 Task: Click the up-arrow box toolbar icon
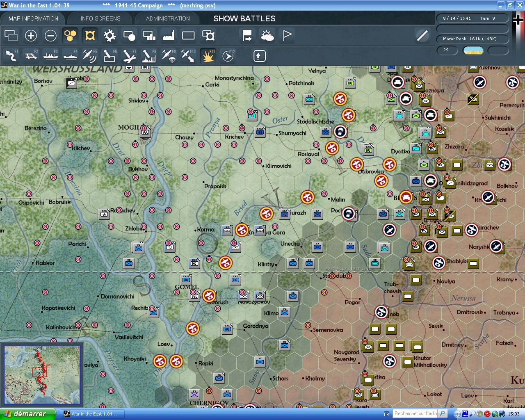point(259,56)
